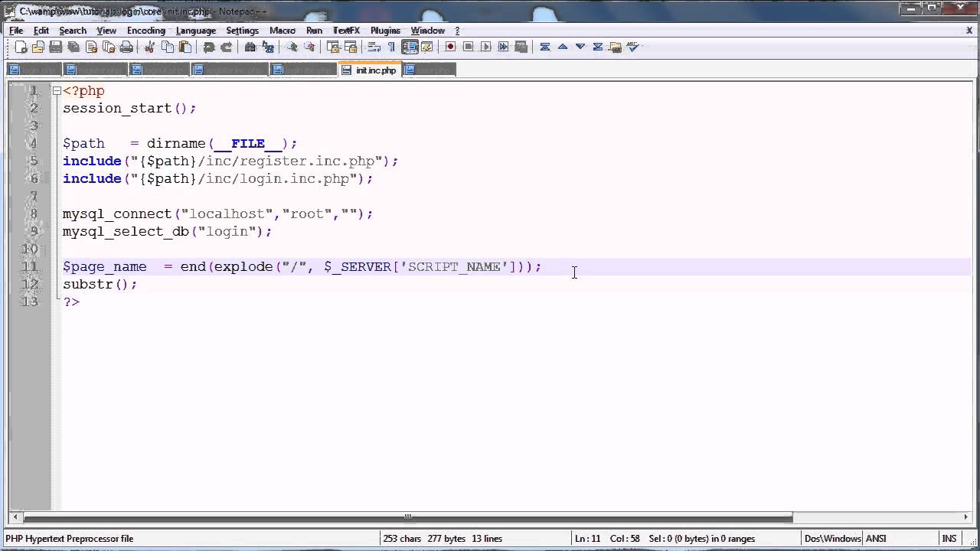The width and height of the screenshot is (980, 551).
Task: Place cursor on 'session_start();' line
Action: tap(129, 109)
